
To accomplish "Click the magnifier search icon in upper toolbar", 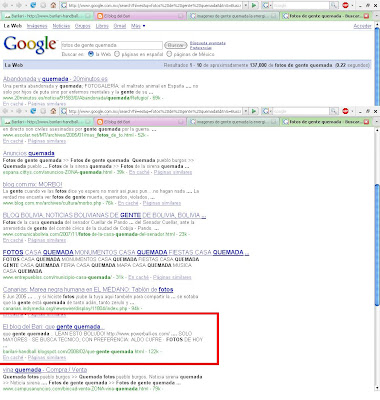I will click(334, 5).
